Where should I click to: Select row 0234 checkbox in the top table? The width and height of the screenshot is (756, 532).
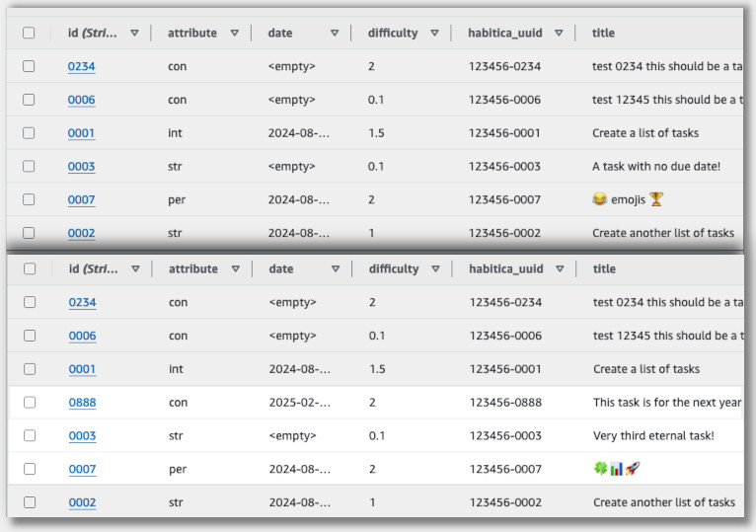click(29, 66)
